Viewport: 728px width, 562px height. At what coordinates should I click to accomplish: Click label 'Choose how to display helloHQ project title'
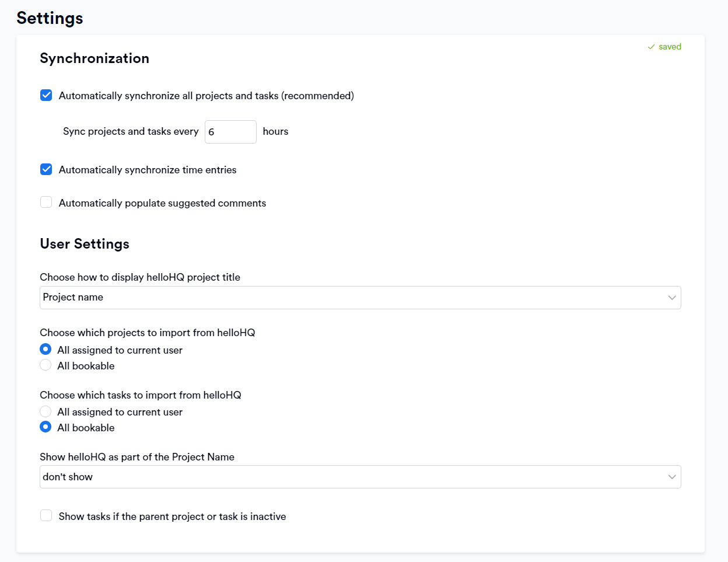(140, 277)
